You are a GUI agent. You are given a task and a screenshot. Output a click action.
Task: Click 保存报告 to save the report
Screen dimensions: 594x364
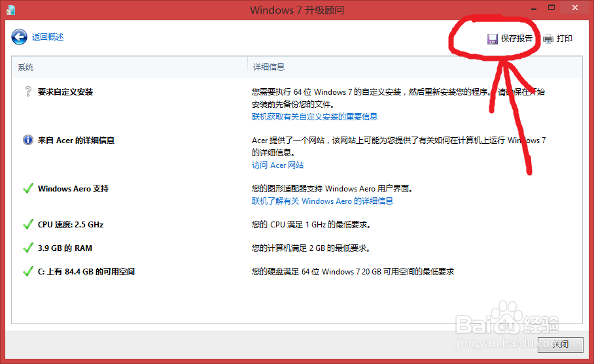[x=517, y=38]
